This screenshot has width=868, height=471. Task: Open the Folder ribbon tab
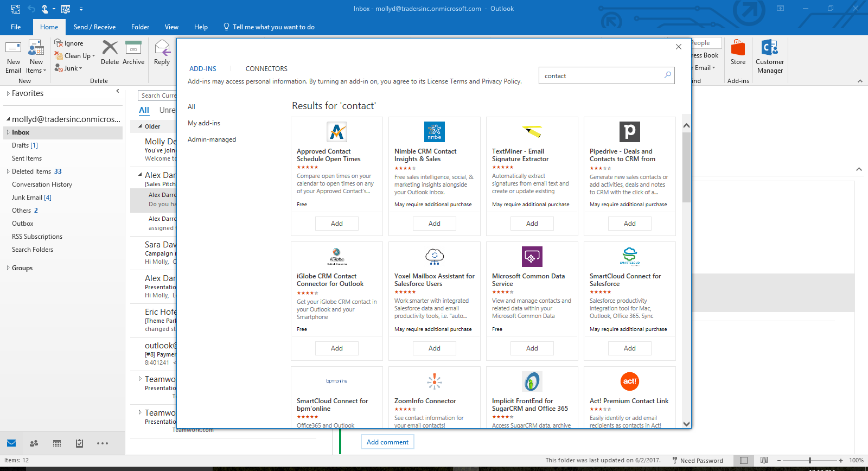coord(140,27)
